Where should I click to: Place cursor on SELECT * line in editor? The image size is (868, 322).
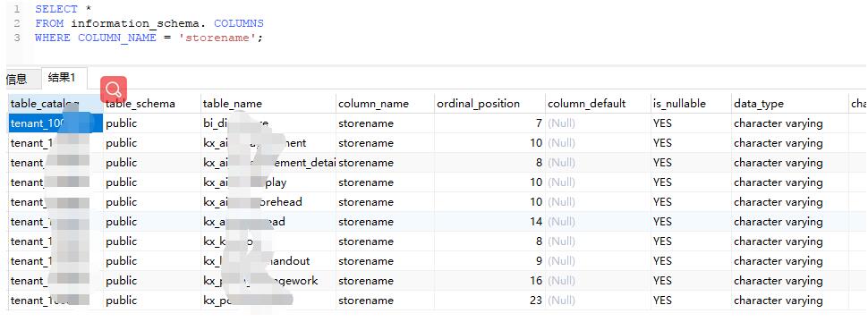[64, 9]
